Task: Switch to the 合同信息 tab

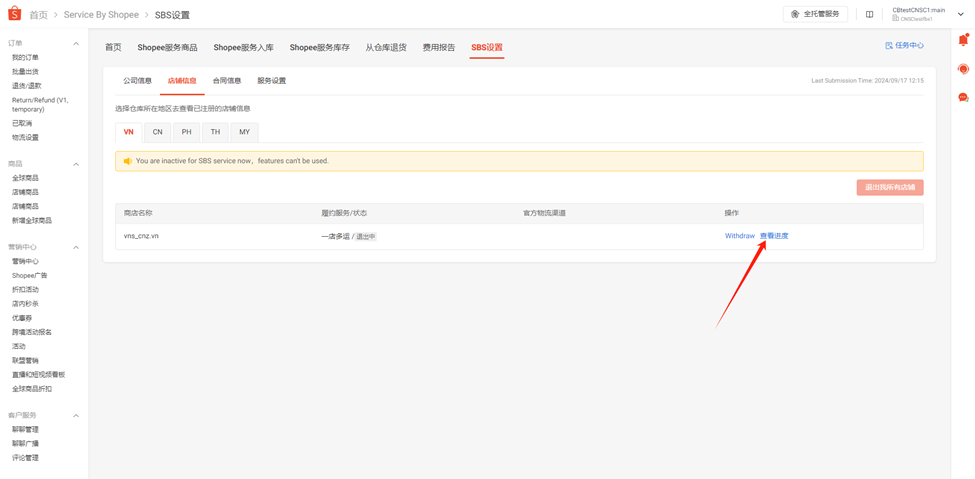Action: tap(226, 81)
